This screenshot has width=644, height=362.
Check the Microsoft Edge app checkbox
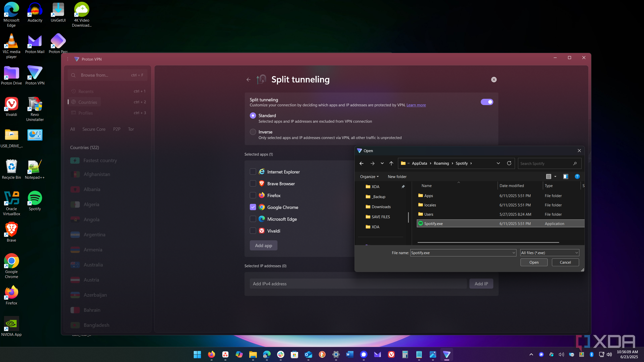pyautogui.click(x=253, y=219)
